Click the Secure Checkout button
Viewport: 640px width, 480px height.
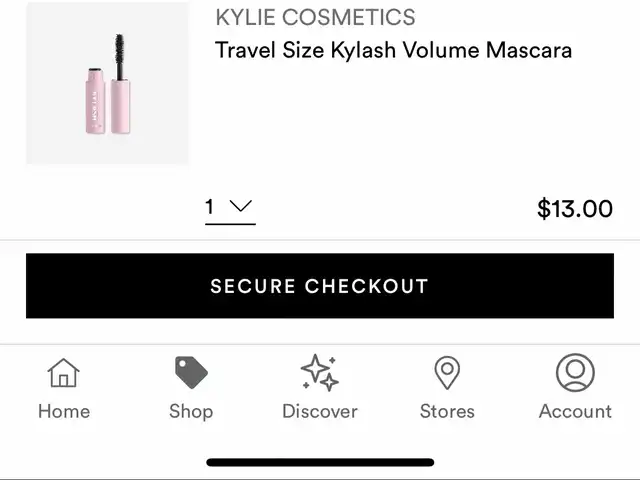[320, 286]
